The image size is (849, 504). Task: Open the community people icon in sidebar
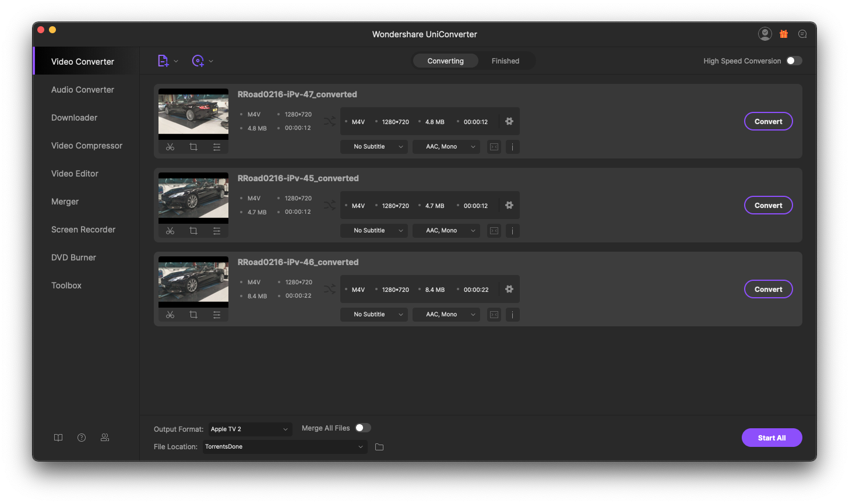click(105, 438)
